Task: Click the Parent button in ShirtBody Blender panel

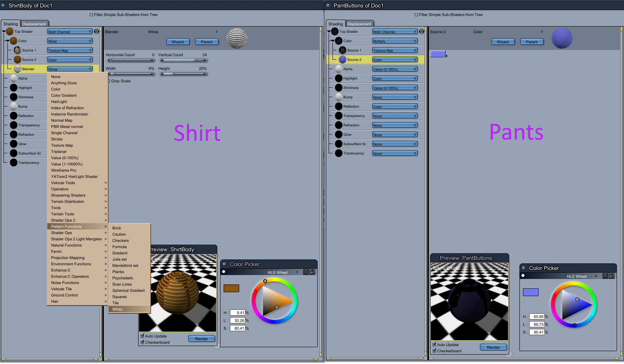Action: click(x=206, y=42)
